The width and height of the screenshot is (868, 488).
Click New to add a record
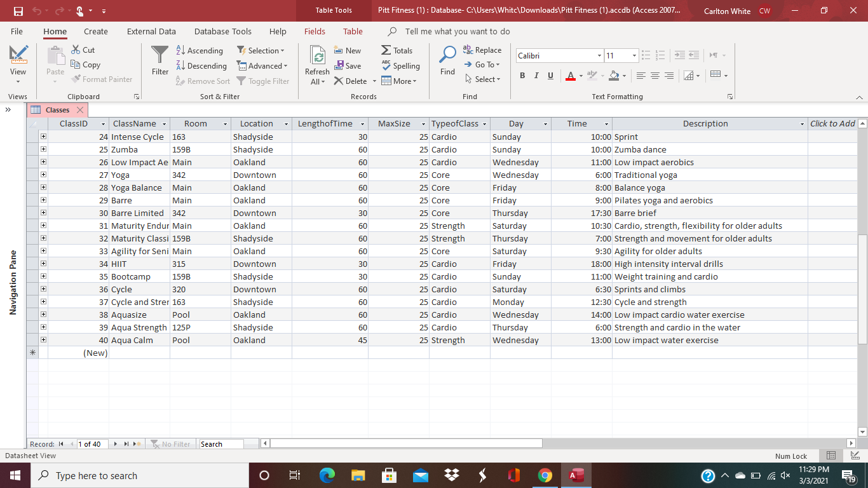pyautogui.click(x=348, y=50)
